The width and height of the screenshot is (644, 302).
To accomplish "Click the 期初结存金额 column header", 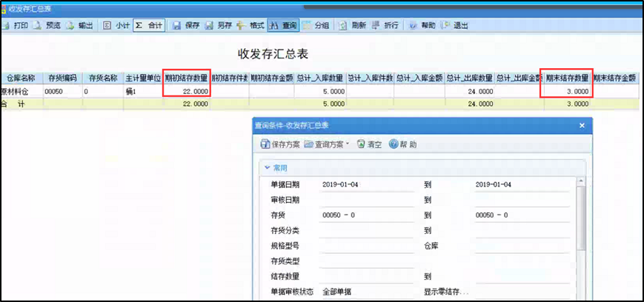I will click(271, 78).
